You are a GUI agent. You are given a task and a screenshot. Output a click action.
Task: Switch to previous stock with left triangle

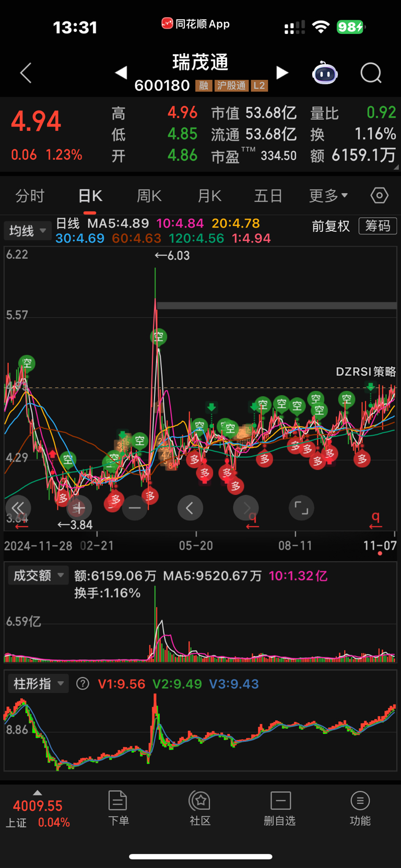click(x=121, y=73)
